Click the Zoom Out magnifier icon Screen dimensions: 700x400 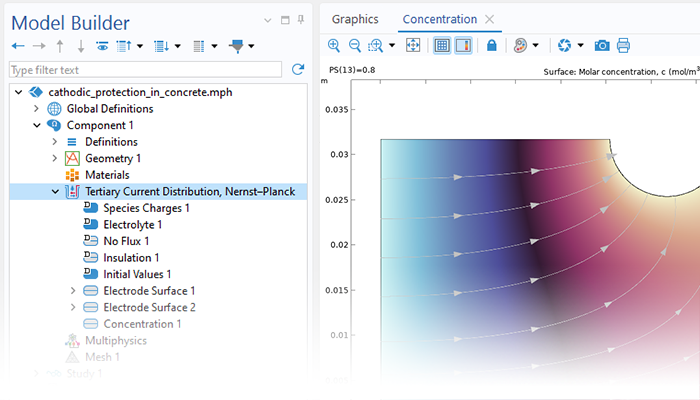click(x=354, y=46)
